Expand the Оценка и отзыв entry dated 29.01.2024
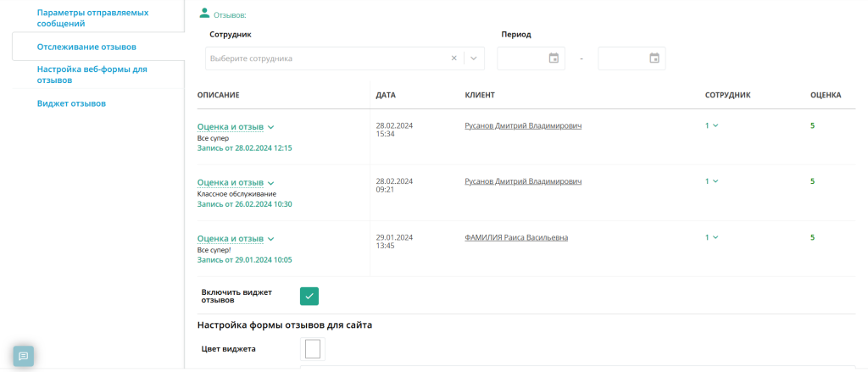The width and height of the screenshot is (868, 372). tap(236, 239)
